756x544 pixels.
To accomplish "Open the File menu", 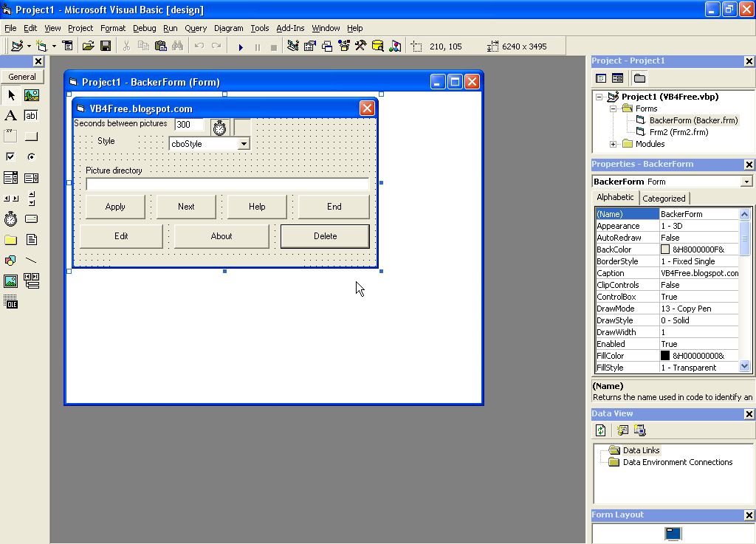I will coord(10,28).
